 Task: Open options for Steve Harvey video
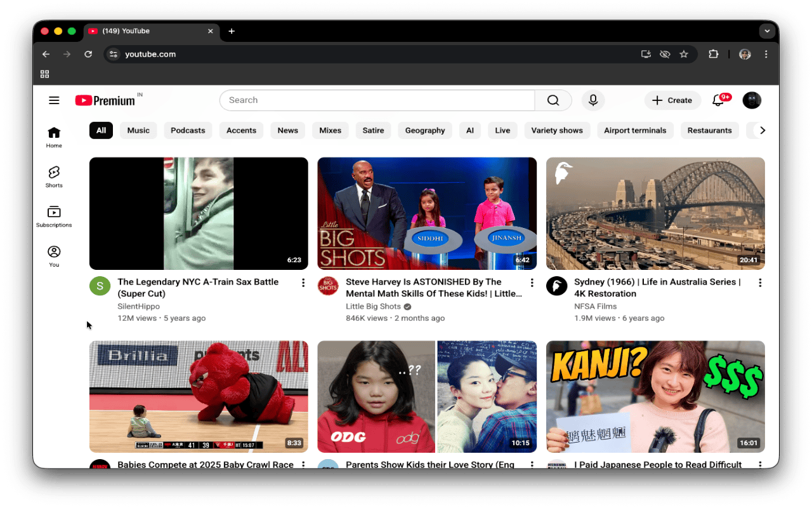532,283
